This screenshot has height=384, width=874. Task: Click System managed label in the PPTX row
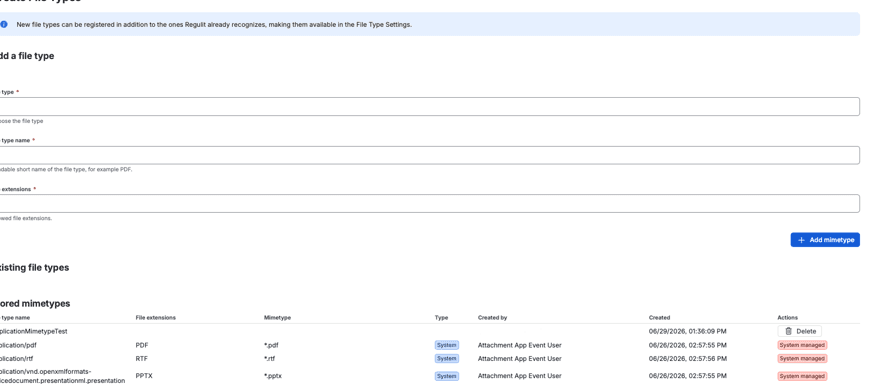tap(802, 376)
